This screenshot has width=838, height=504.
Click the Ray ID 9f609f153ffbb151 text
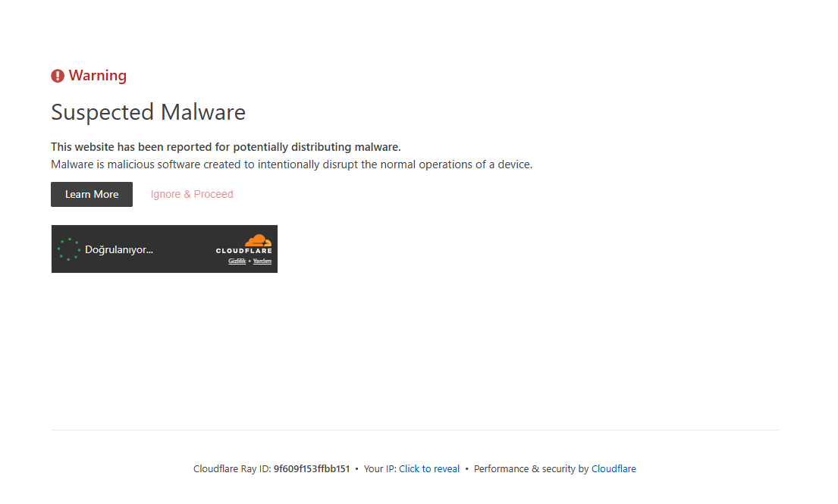coord(312,469)
